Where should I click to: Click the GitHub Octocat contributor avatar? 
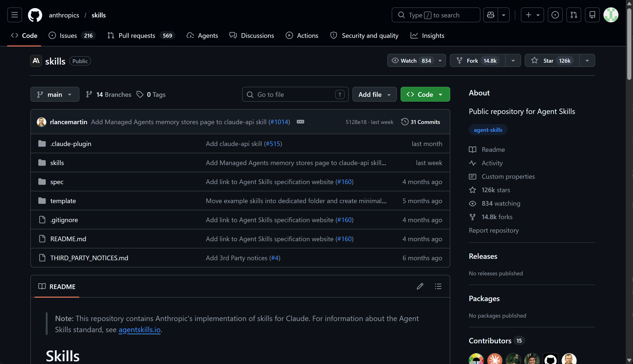tap(551, 359)
